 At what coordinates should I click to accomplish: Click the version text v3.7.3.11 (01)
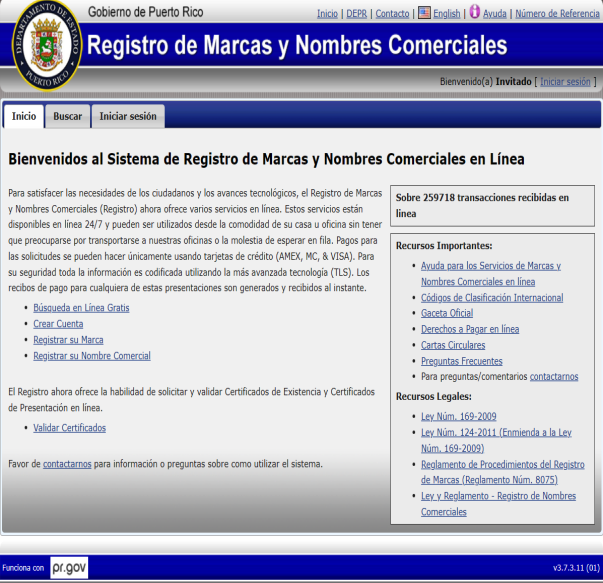[x=576, y=568]
